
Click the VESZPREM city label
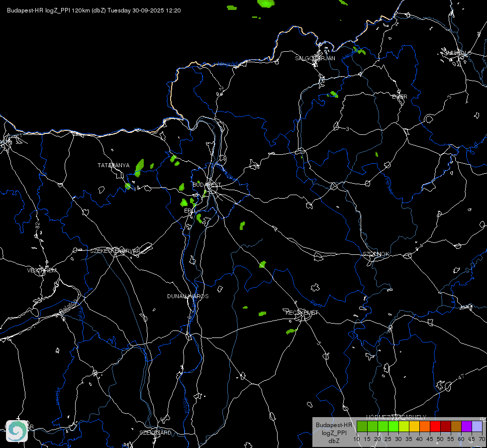[x=42, y=270]
